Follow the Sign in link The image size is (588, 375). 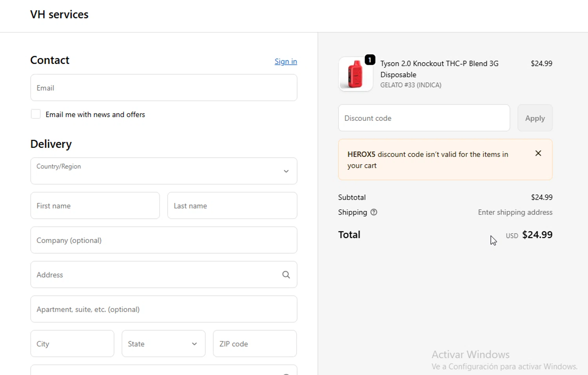pos(286,62)
